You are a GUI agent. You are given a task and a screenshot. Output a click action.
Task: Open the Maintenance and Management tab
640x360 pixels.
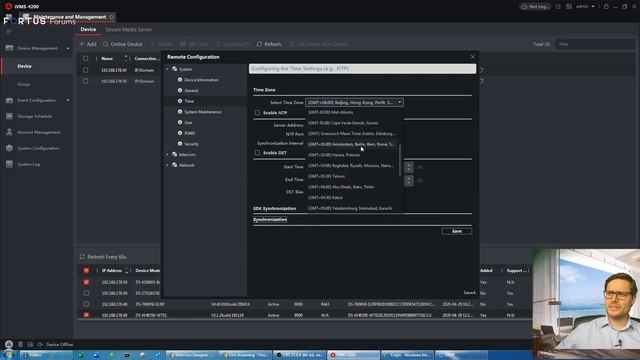click(69, 17)
